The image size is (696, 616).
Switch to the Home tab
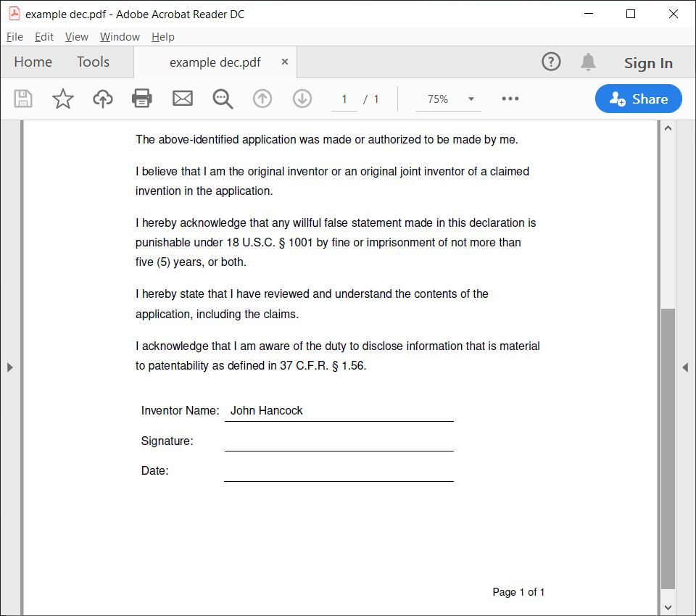[x=33, y=62]
